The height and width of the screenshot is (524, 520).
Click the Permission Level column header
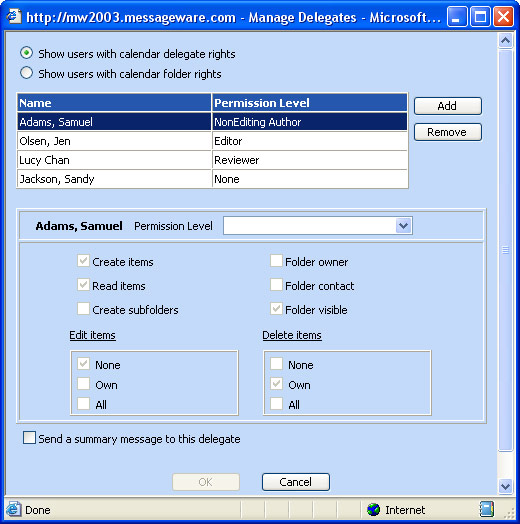(310, 103)
